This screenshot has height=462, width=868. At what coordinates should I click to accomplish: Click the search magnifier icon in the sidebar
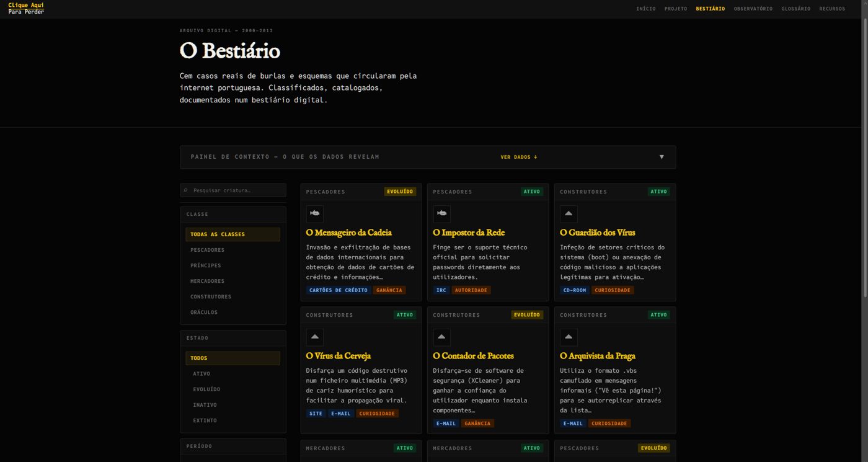(185, 190)
